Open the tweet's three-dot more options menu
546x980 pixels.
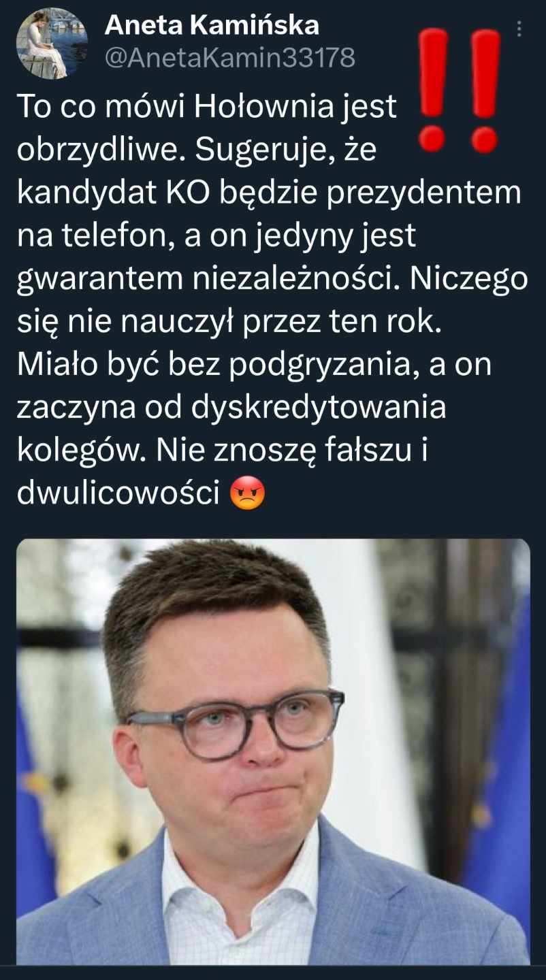[519, 29]
